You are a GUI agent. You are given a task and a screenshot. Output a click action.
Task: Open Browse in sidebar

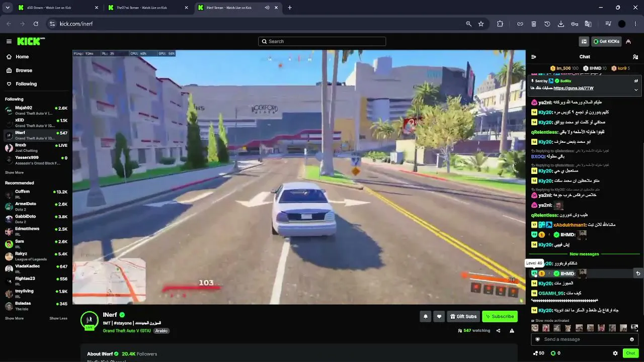[x=24, y=70]
